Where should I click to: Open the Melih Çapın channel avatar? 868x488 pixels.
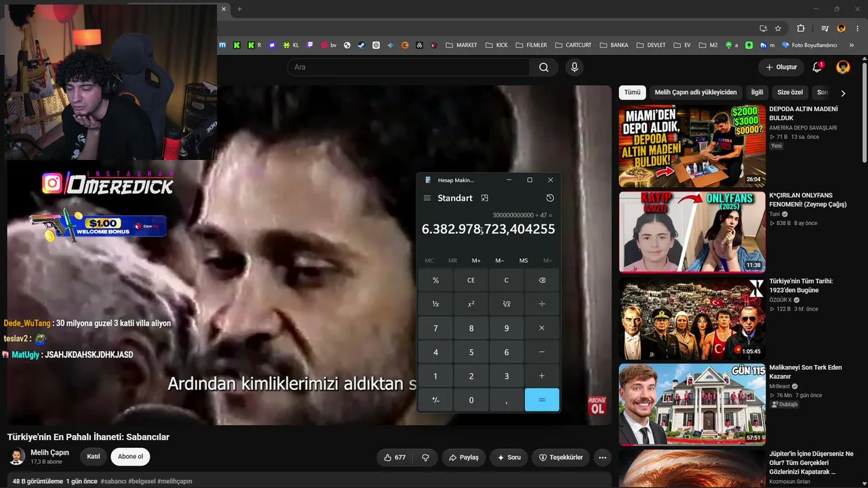pos(17,457)
